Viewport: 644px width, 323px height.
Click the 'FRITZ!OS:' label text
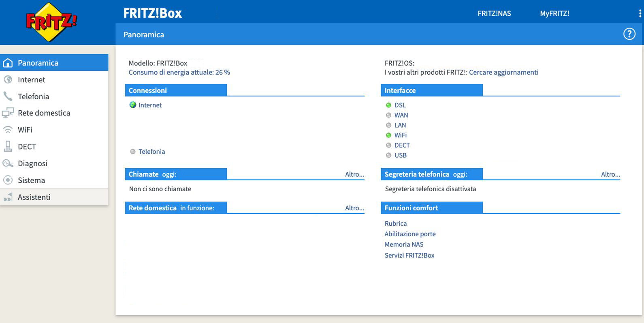399,63
